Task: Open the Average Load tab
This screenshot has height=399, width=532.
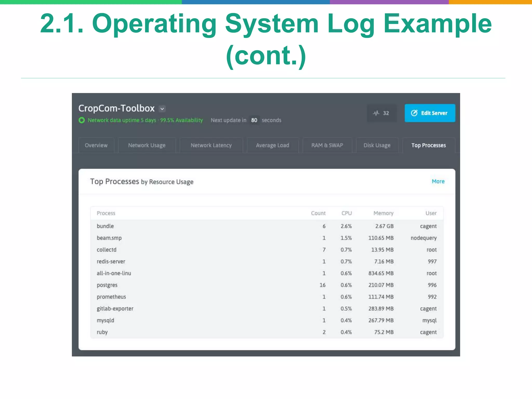Action: pos(272,145)
